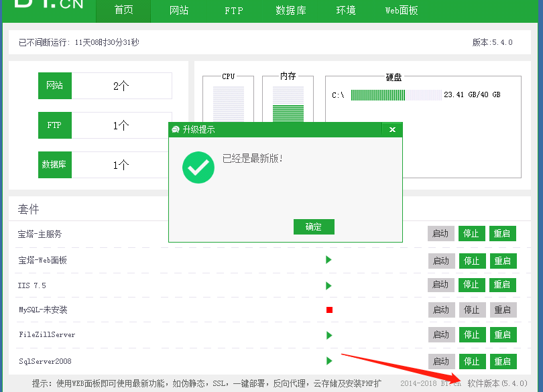543x392 pixels.
Task: Click the chat bubble icon in the dialog title
Action: (176, 129)
